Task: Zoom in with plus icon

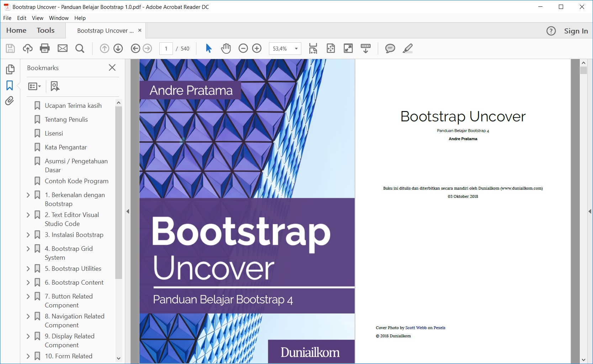Action: tap(257, 48)
